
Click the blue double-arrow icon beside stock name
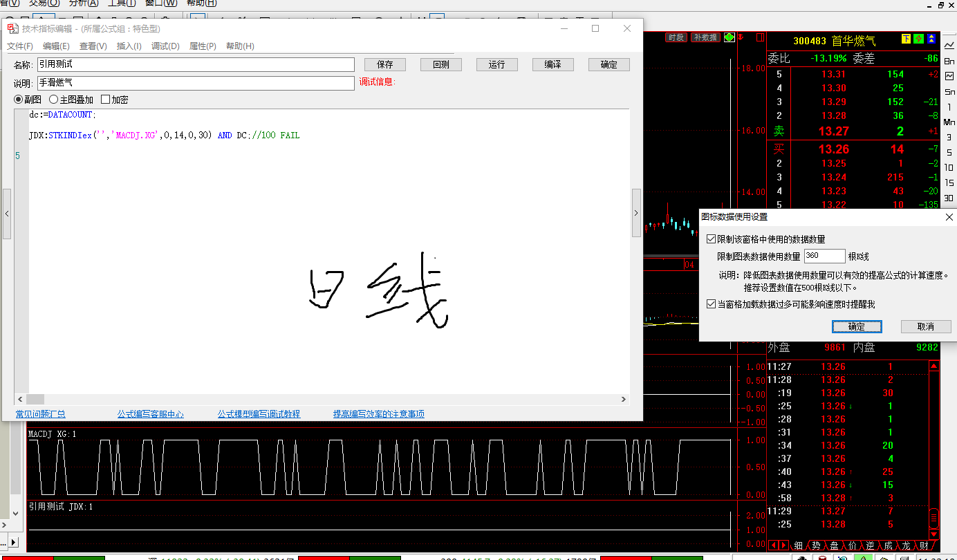pos(932,39)
